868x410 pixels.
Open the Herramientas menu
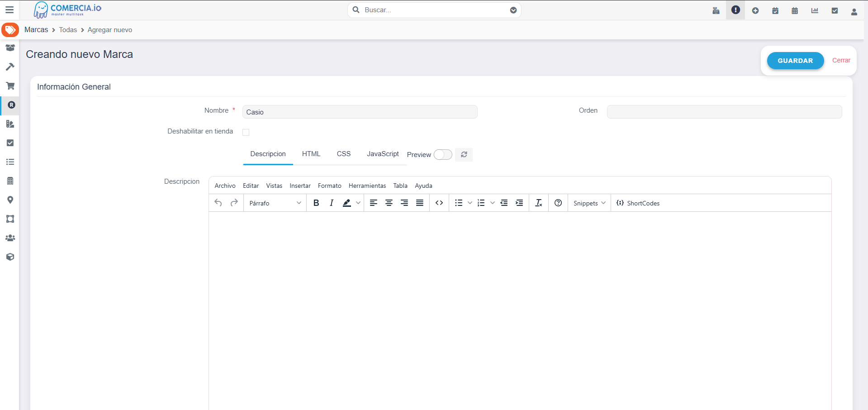(x=367, y=186)
